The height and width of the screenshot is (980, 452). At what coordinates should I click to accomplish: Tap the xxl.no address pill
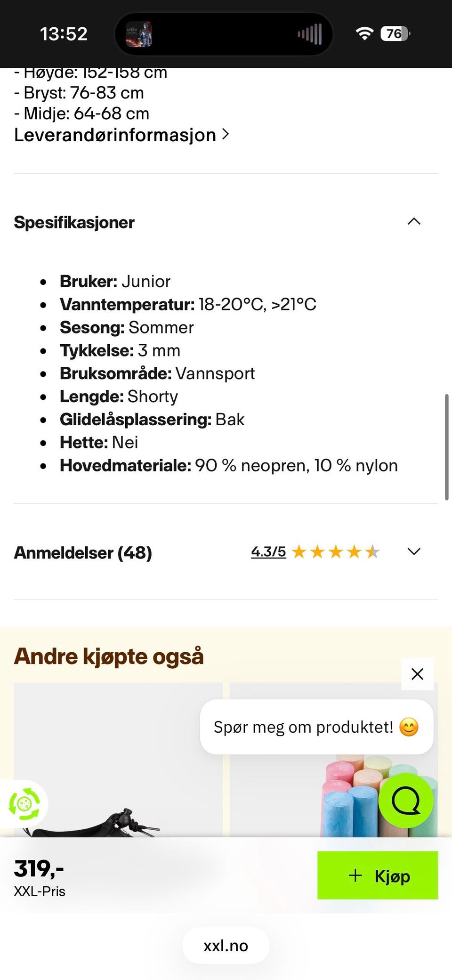coord(226,945)
